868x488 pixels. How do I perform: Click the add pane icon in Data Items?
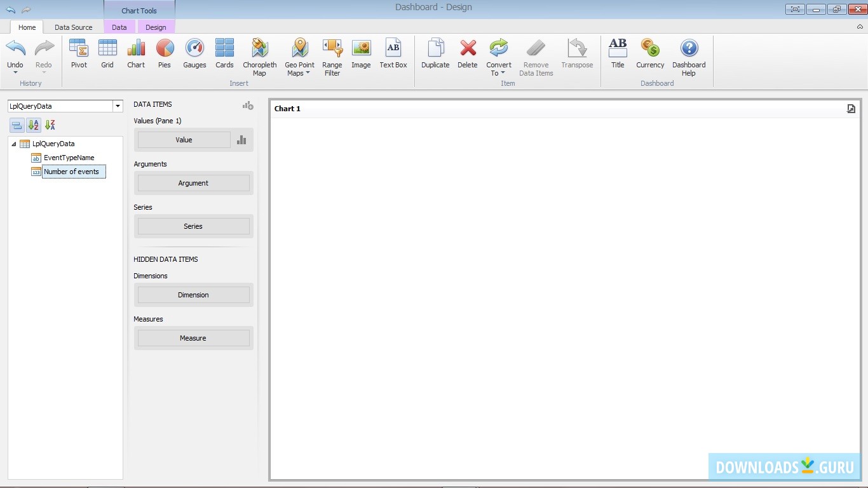coord(248,105)
